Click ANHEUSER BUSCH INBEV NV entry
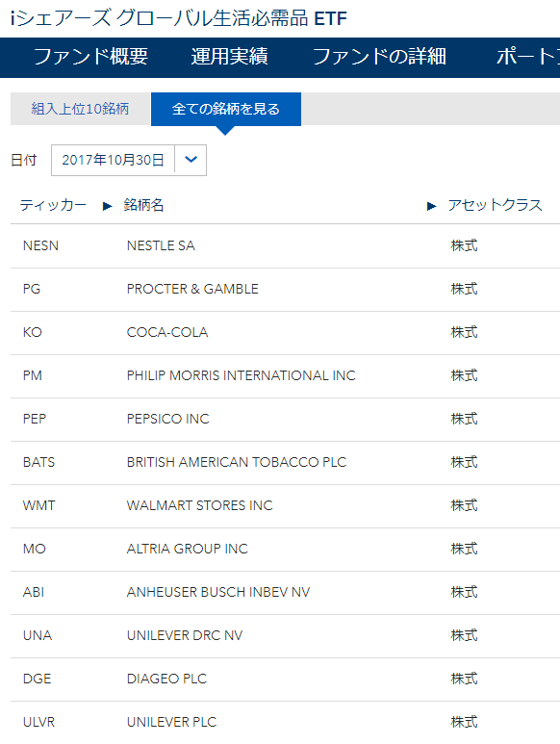 click(218, 592)
